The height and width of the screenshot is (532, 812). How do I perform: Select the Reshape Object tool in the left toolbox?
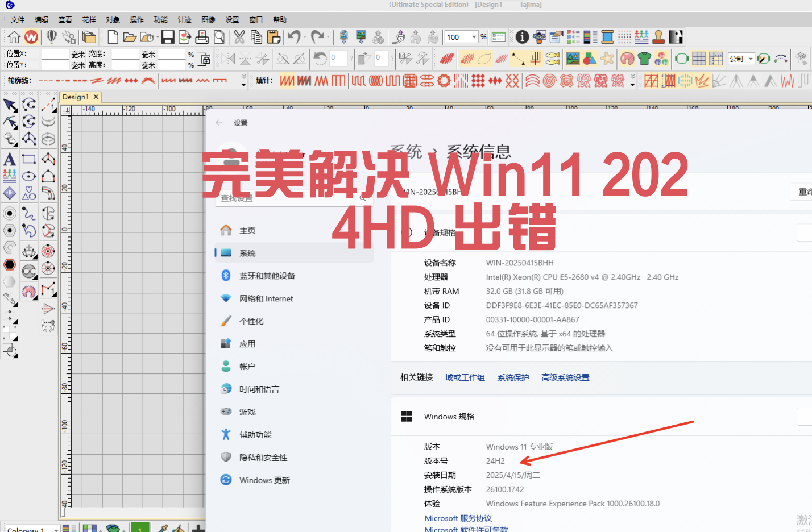[10, 122]
